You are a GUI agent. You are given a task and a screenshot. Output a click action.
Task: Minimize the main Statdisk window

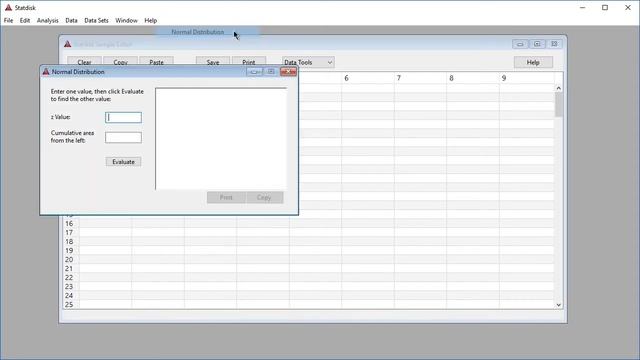[x=582, y=7]
